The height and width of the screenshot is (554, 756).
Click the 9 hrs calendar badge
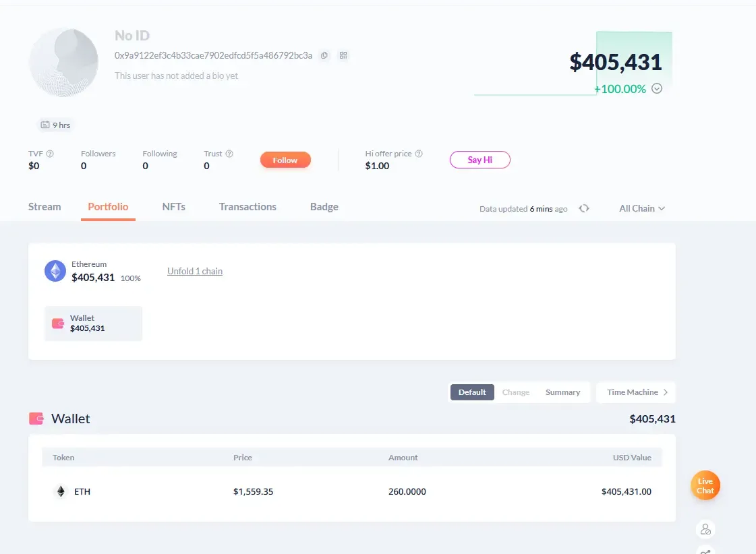(55, 125)
